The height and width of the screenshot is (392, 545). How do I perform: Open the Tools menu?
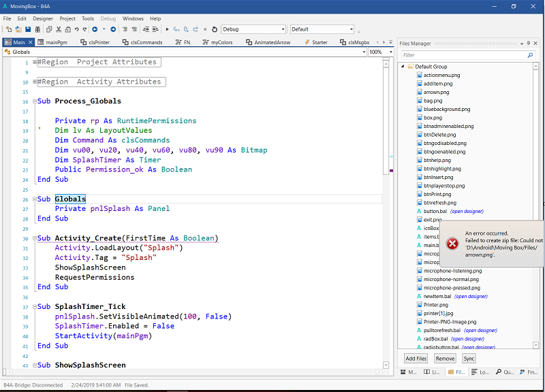[88, 19]
